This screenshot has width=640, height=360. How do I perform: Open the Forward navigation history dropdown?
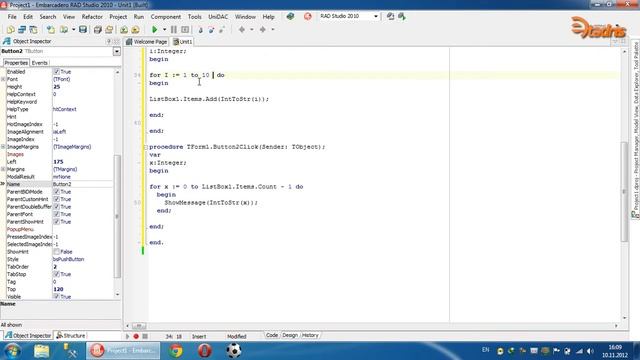(x=273, y=29)
